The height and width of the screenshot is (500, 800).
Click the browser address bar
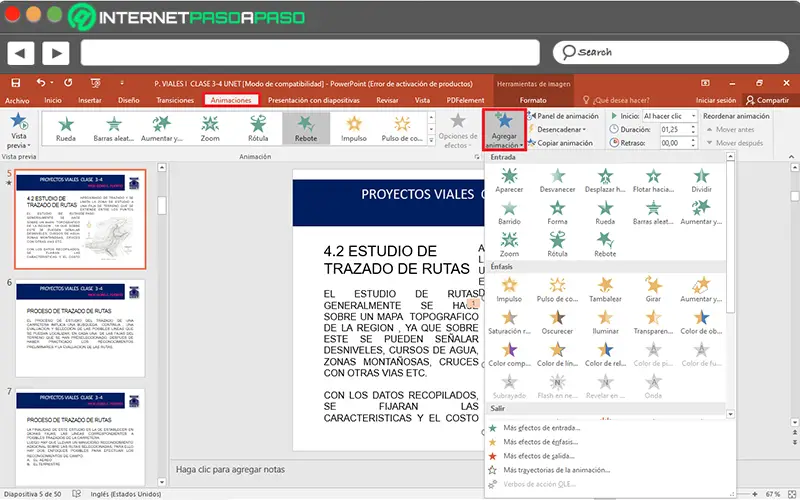coord(310,53)
